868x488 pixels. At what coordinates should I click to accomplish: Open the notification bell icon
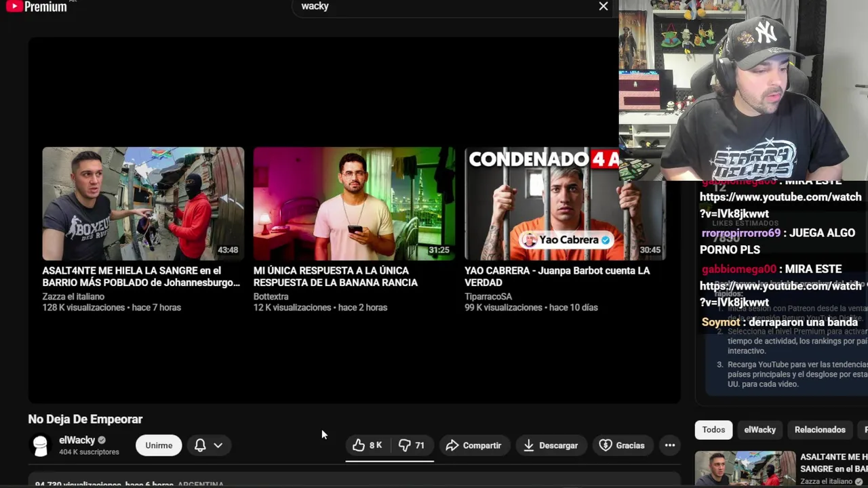point(200,445)
